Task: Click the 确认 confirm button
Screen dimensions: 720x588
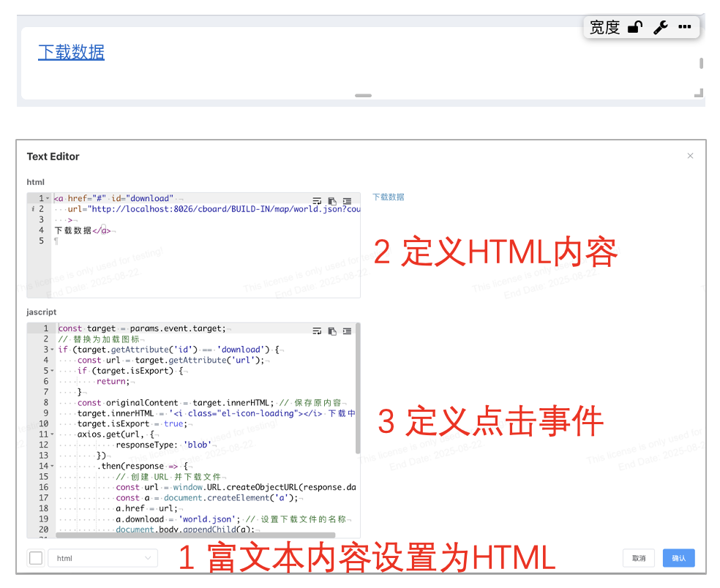Action: (x=678, y=558)
